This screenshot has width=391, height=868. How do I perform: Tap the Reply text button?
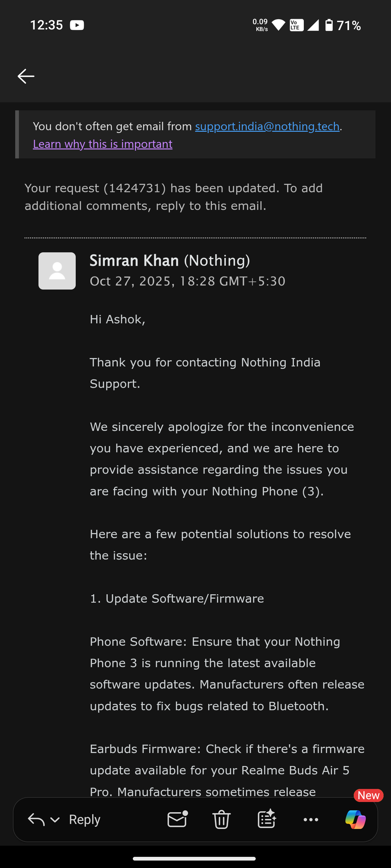[85, 819]
